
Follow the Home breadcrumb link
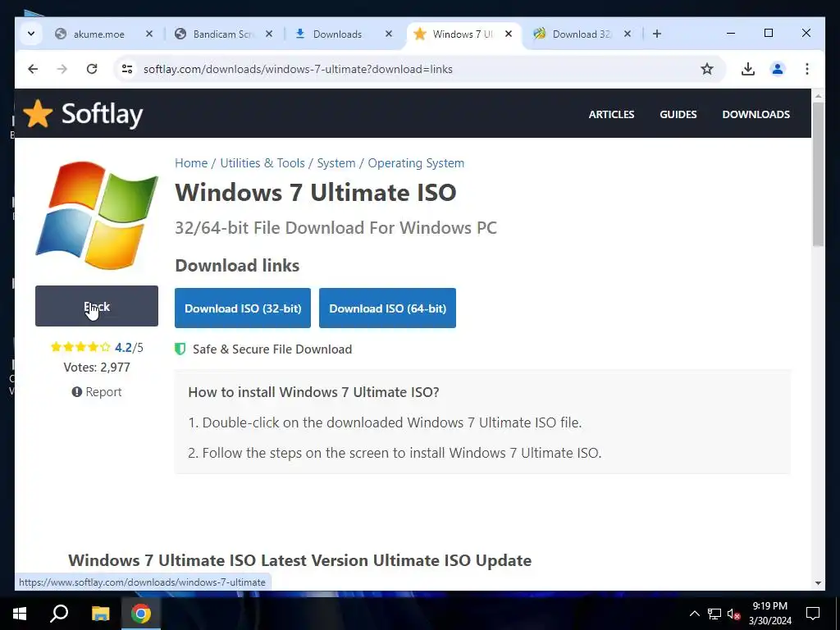191,163
